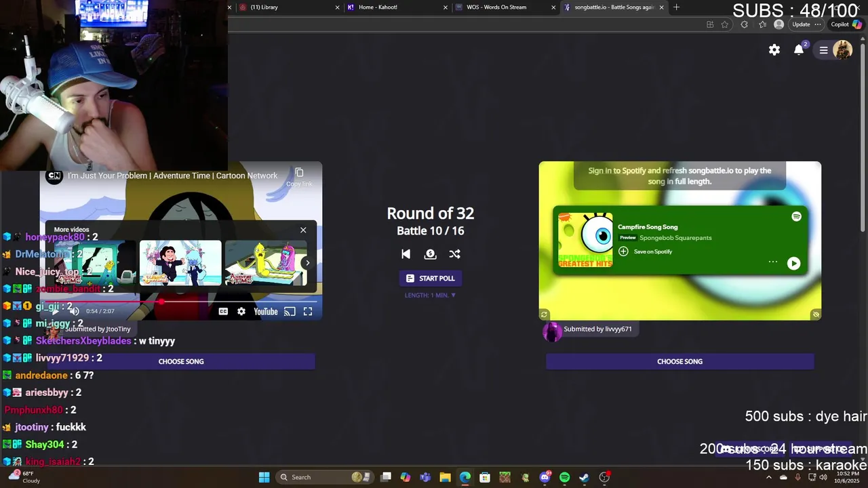Toggle YouTube player fullscreen
The height and width of the screenshot is (488, 868).
coord(308,311)
